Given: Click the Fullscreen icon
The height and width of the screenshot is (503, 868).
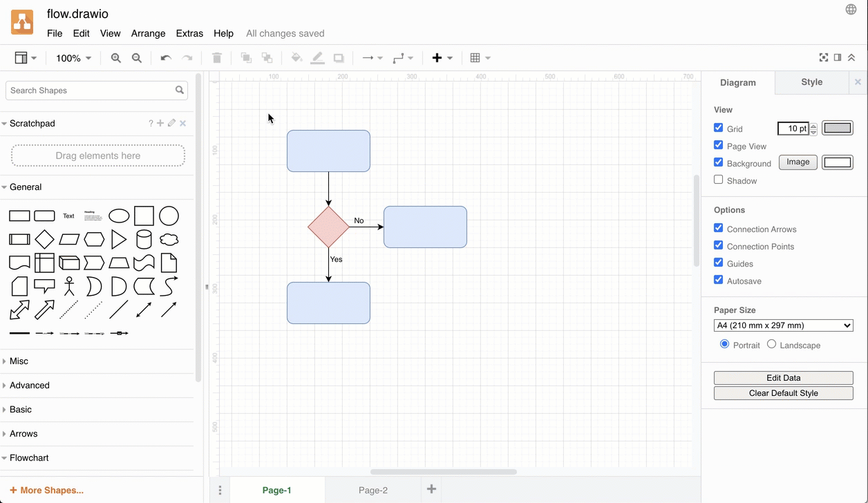Looking at the screenshot, I should [x=822, y=57].
